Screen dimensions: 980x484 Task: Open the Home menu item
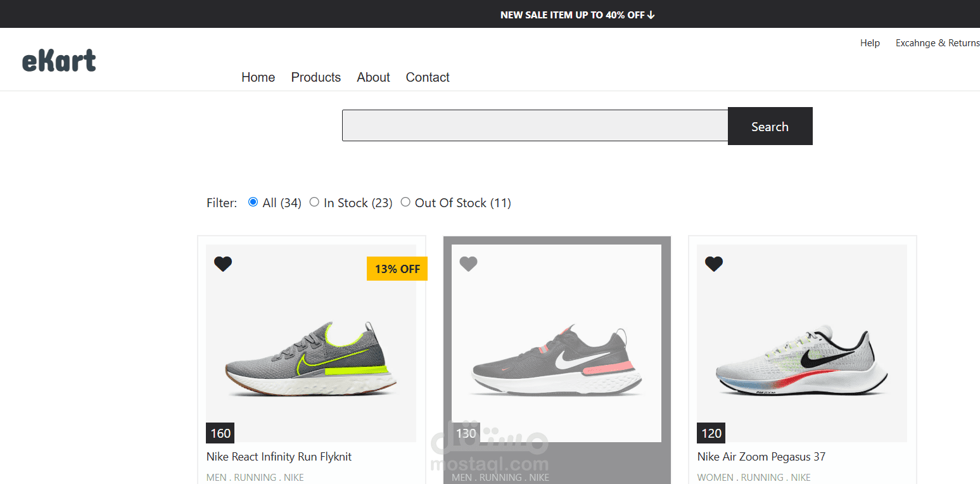tap(258, 77)
